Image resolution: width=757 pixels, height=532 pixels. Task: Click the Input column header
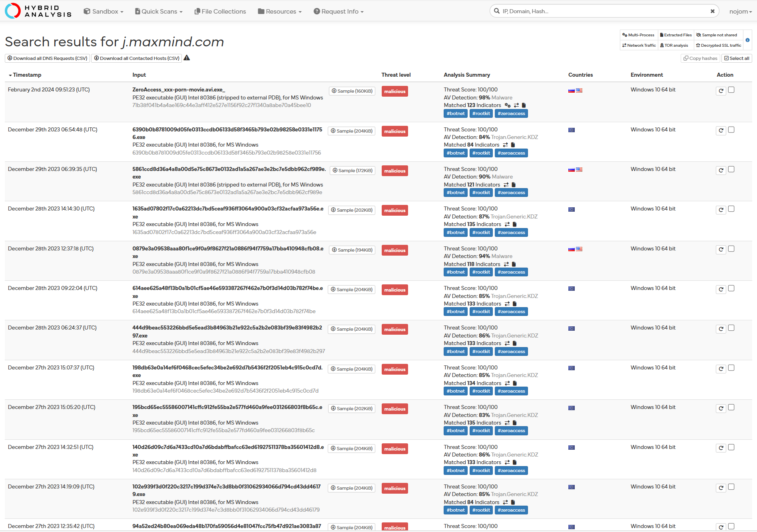tap(139, 75)
